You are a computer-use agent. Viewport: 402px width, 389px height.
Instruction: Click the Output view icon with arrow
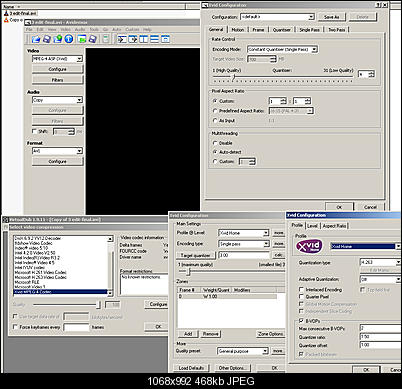(x=133, y=39)
